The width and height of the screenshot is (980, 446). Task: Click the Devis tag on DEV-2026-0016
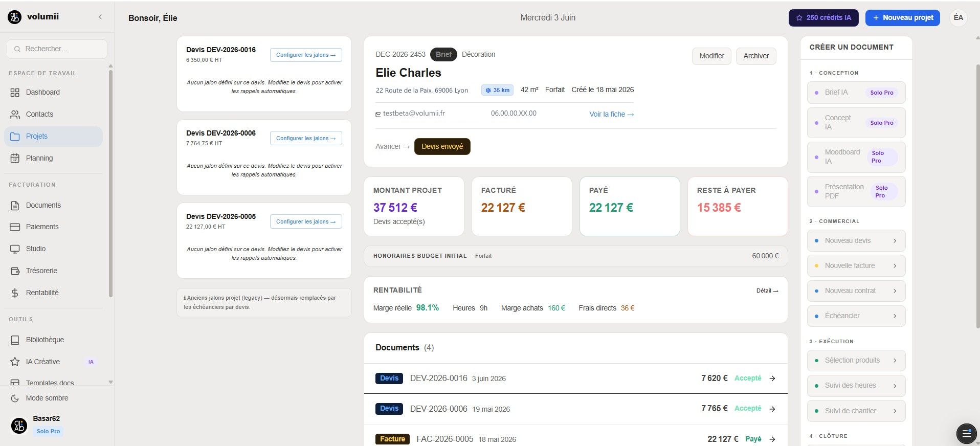point(389,378)
